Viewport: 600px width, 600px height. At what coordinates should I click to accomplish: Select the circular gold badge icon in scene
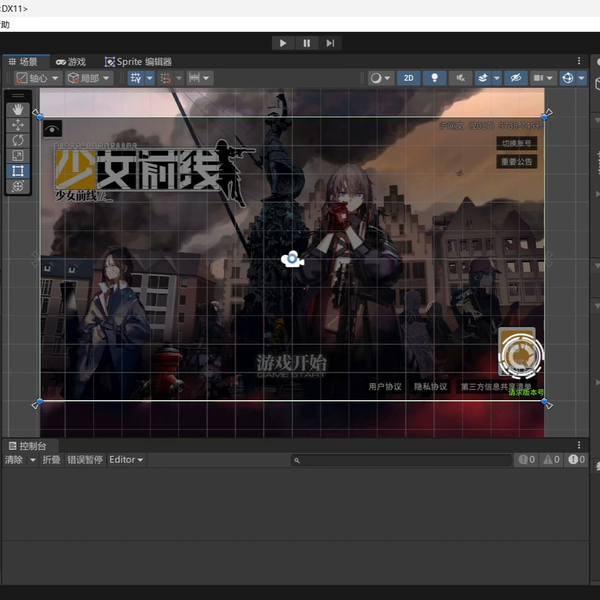520,354
